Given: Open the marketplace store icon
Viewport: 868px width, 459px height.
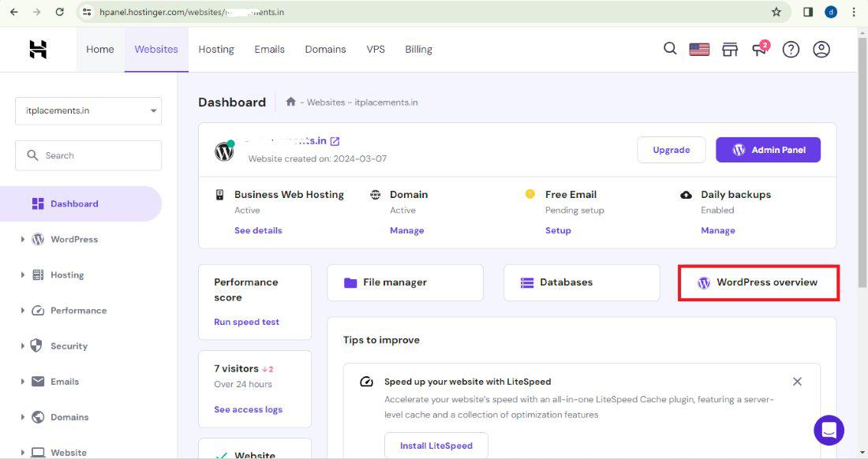Looking at the screenshot, I should pos(730,49).
